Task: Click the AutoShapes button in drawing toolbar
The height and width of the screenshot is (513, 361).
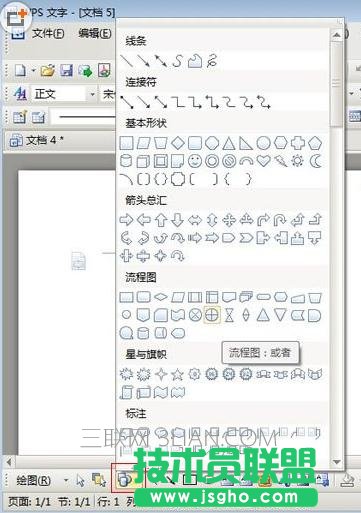Action: (x=124, y=480)
